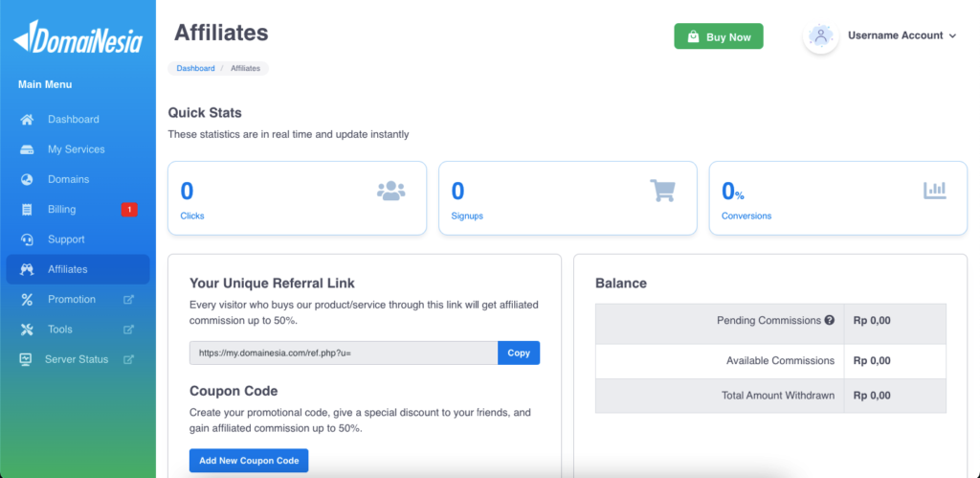Click the Dashboard home icon
This screenshot has height=478, width=980.
tap(26, 120)
